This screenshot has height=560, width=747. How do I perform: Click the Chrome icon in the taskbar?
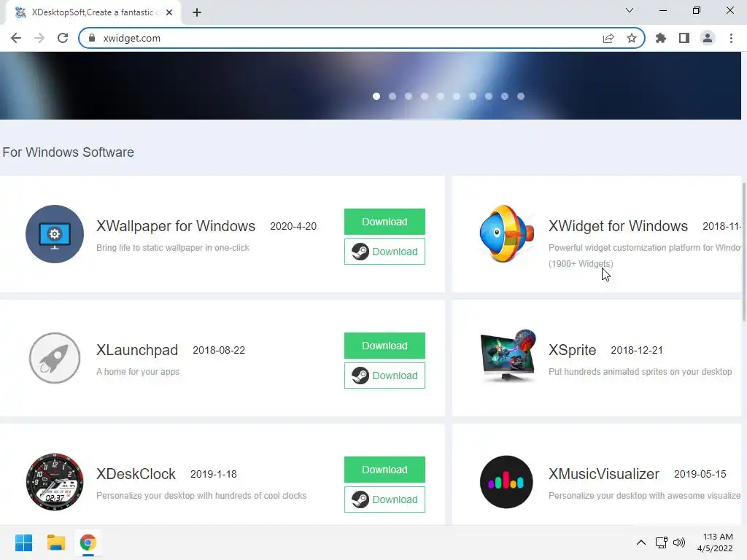coord(88,542)
